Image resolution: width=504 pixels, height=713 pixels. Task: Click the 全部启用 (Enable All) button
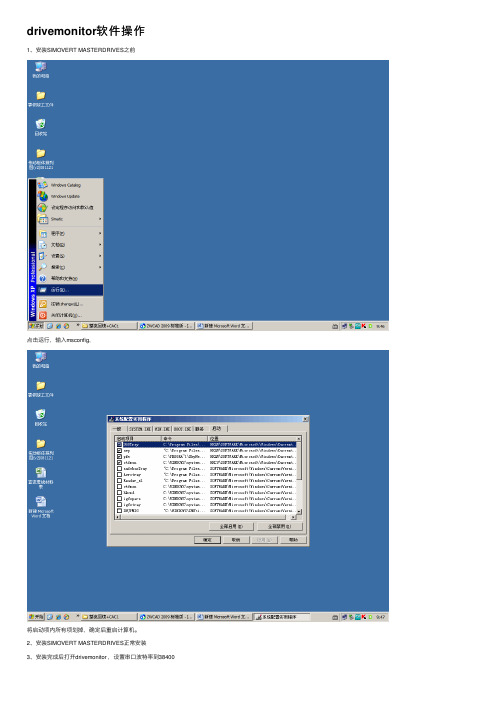(232, 526)
